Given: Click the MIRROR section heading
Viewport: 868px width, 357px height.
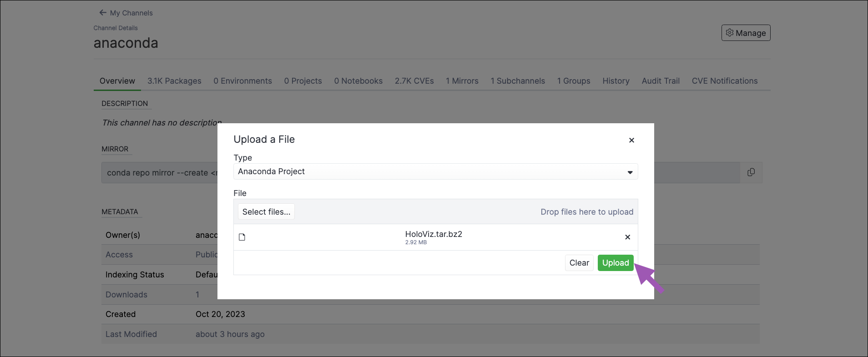Looking at the screenshot, I should click(115, 149).
